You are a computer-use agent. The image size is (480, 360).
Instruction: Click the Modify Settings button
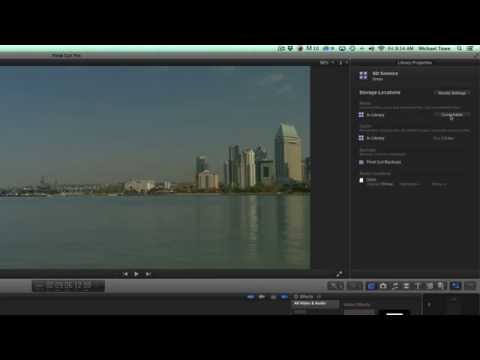pyautogui.click(x=452, y=93)
